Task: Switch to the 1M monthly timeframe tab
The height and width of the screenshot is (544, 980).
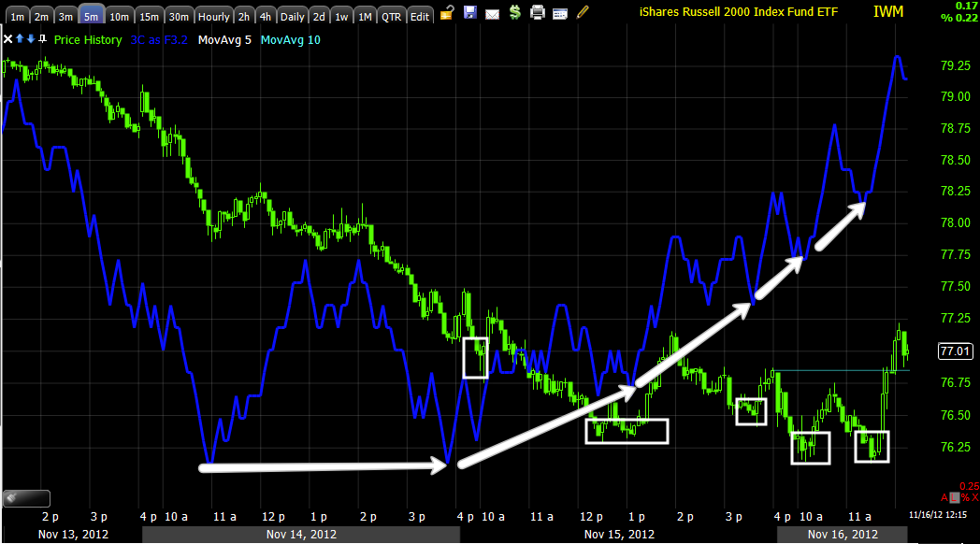Action: (x=365, y=16)
